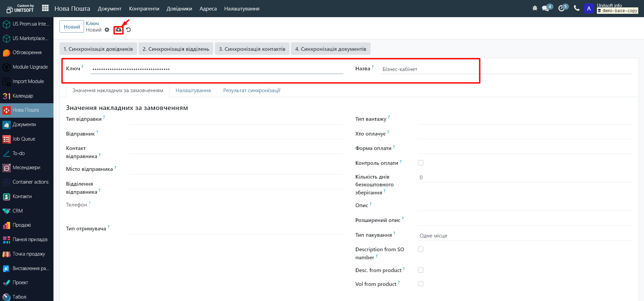Open the Тип відправки dropdown
This screenshot has height=301, width=644.
(235, 119)
